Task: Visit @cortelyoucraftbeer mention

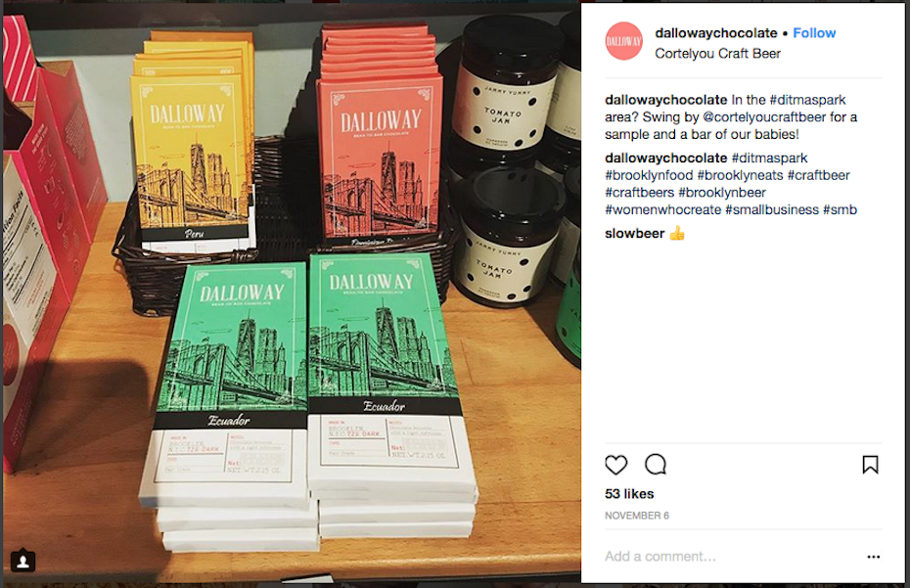Action: 764,117
